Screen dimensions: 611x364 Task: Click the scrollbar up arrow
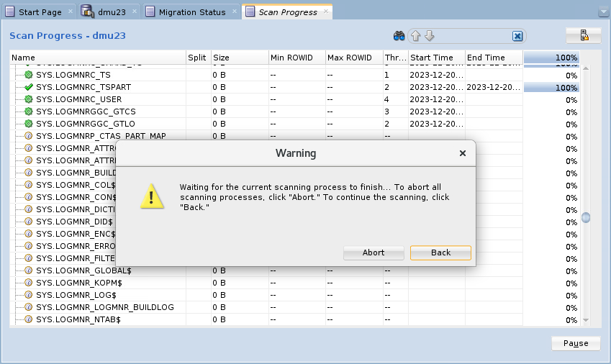coord(586,68)
